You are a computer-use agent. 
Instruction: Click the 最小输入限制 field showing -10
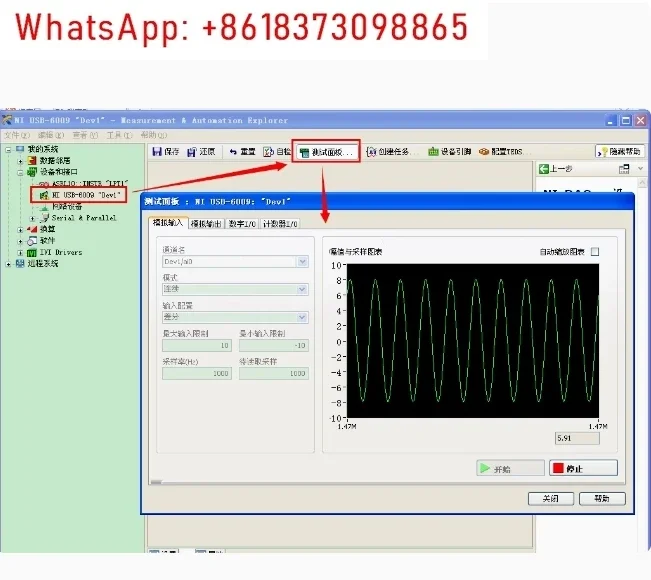coord(274,345)
